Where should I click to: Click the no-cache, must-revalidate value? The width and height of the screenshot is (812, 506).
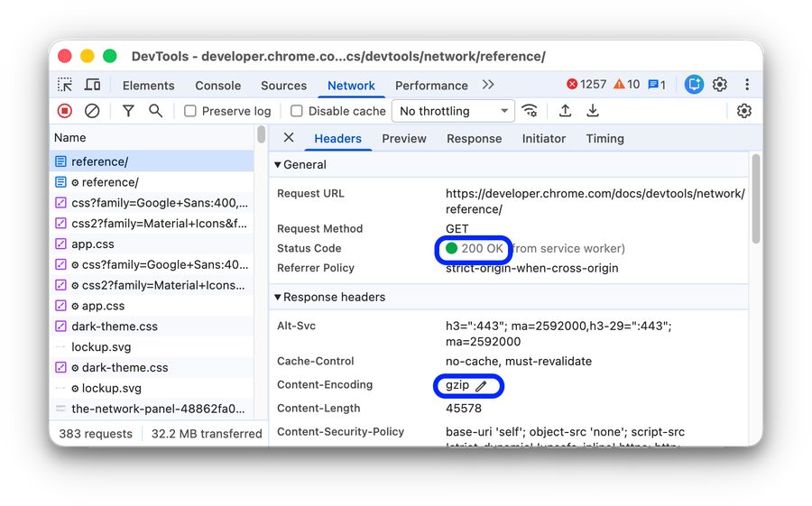pyautogui.click(x=519, y=362)
